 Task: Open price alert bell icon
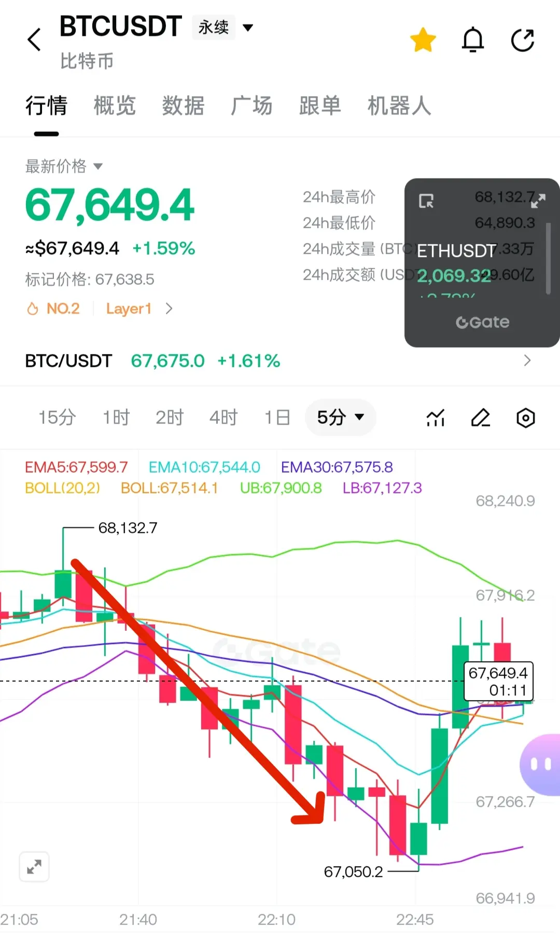coord(473,40)
